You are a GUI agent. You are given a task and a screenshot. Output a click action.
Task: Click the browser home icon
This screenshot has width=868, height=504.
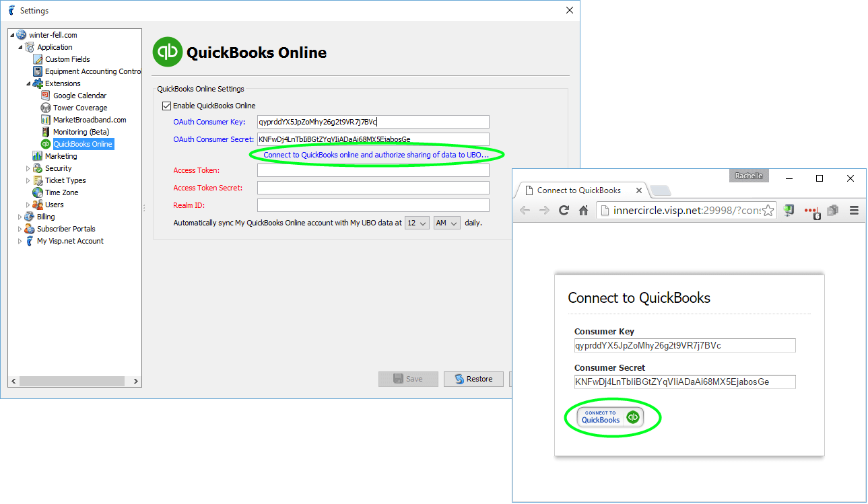click(x=584, y=211)
